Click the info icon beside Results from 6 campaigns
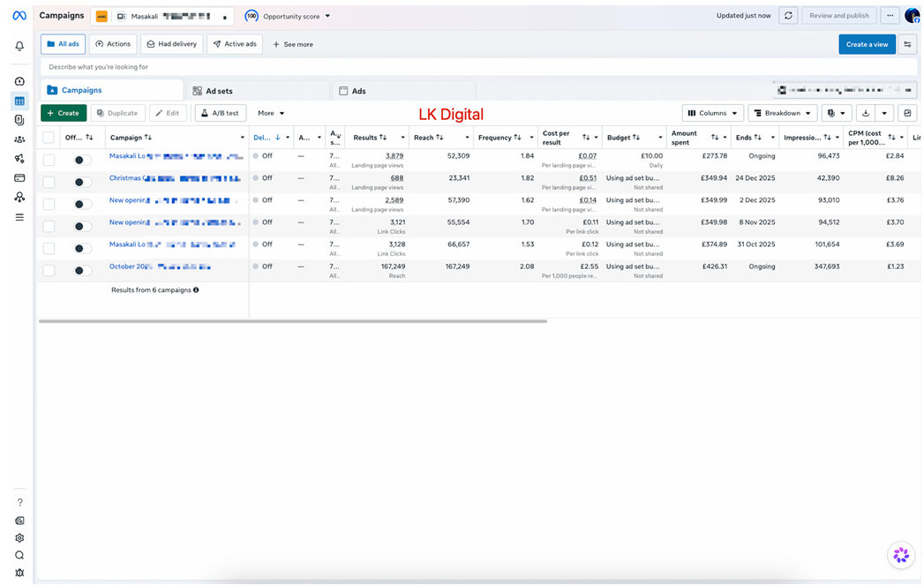Image resolution: width=924 pixels, height=585 pixels. tap(196, 289)
